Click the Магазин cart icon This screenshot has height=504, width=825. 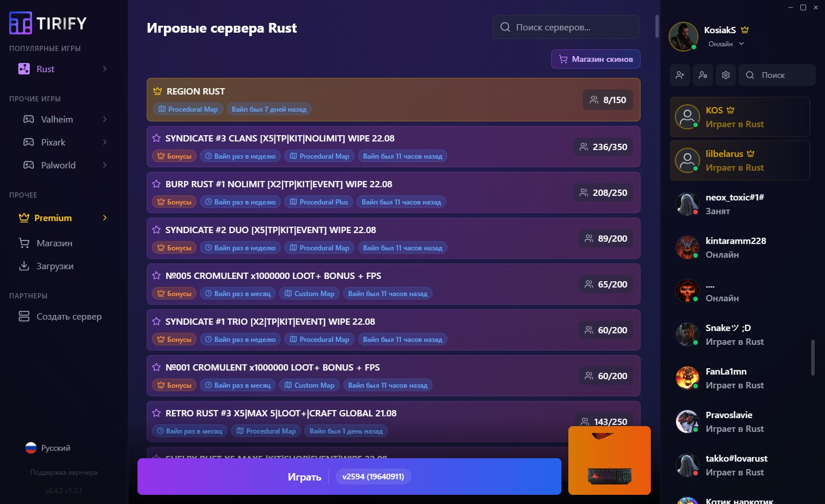coord(24,243)
